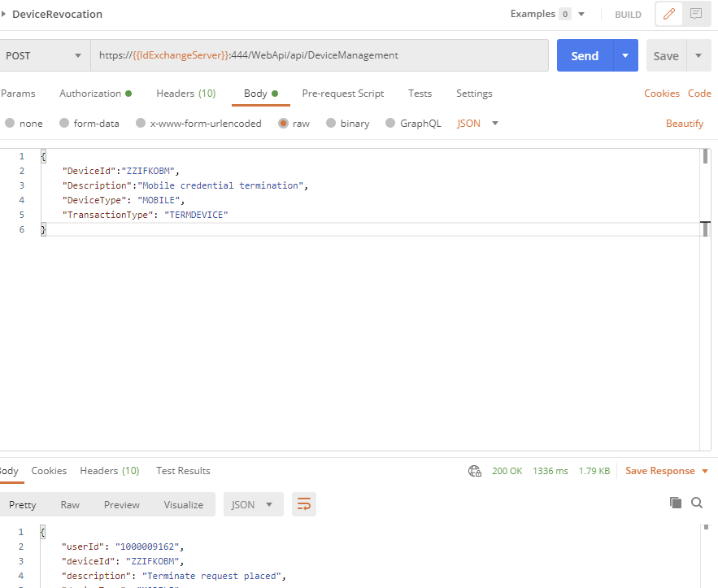Select the raw body radio option
Screen dimensions: 718x588
tap(284, 123)
